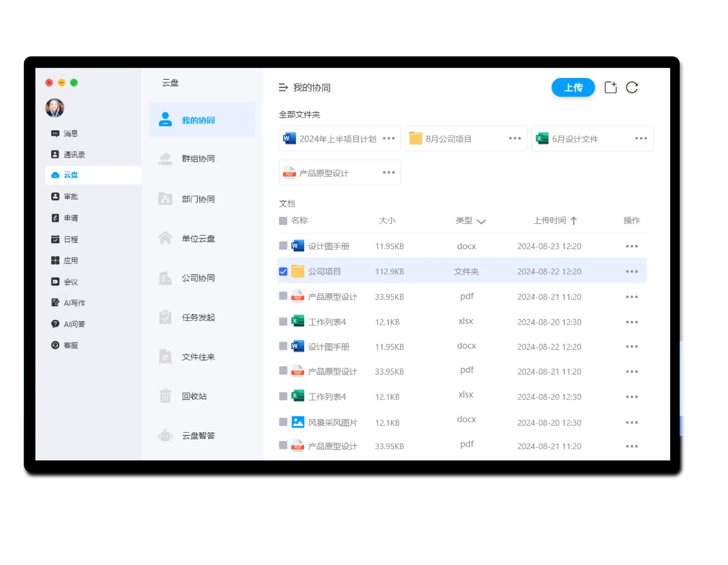Open 会议 meeting section
The height and width of the screenshot is (565, 728).
(65, 282)
